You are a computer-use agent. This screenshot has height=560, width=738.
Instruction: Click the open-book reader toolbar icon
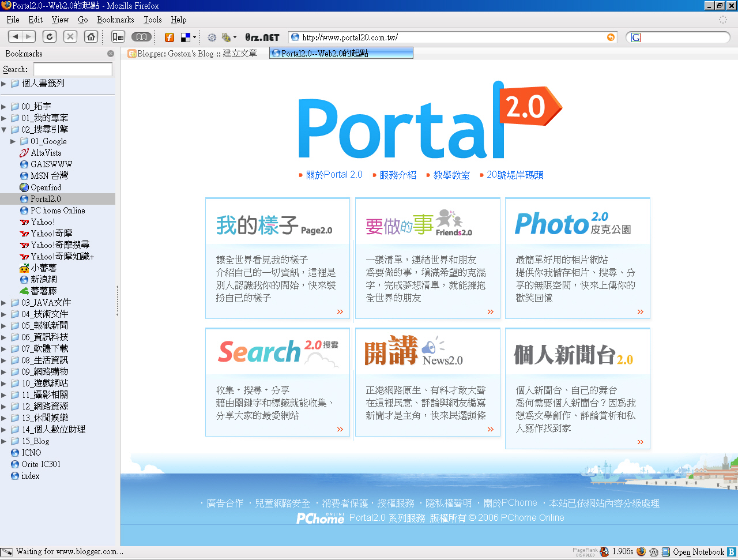(x=141, y=37)
